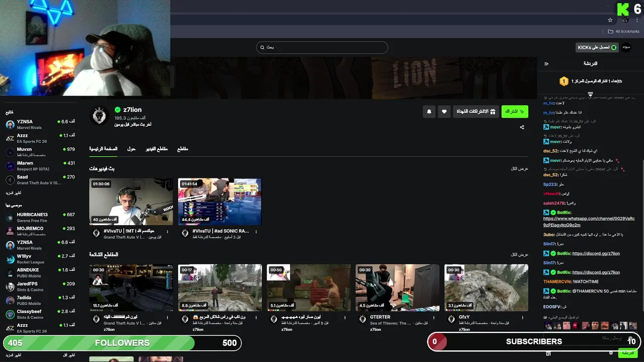Open gifted subscriptions الاشتراكات المُهداة button
The height and width of the screenshot is (362, 644).
[x=476, y=111]
